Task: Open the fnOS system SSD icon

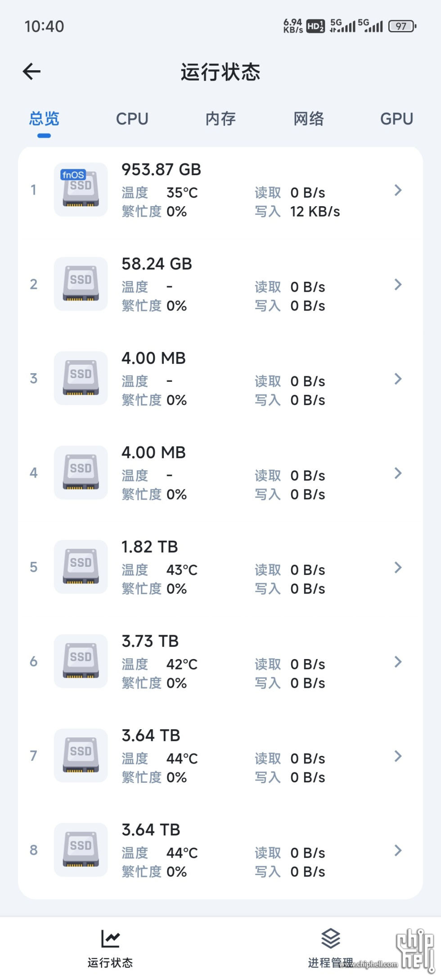Action: click(x=81, y=190)
